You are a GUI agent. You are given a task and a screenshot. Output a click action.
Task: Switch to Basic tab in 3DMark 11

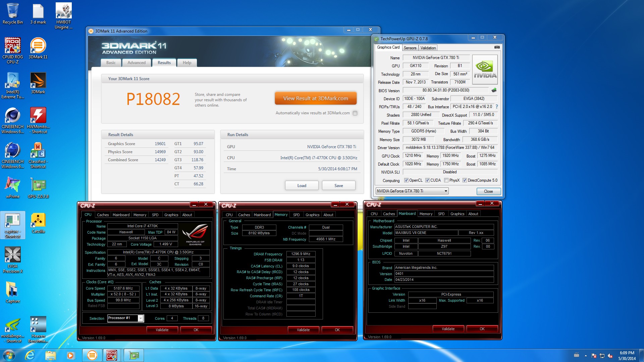click(x=111, y=63)
